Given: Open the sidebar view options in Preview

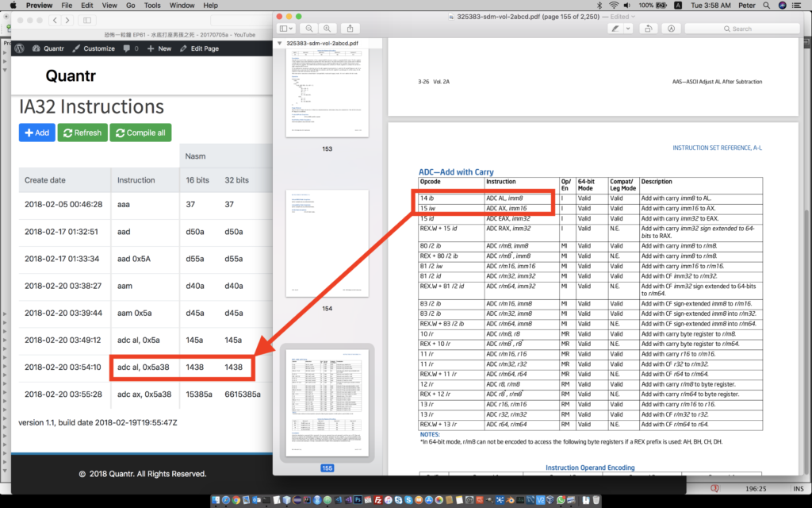Looking at the screenshot, I should tap(285, 29).
